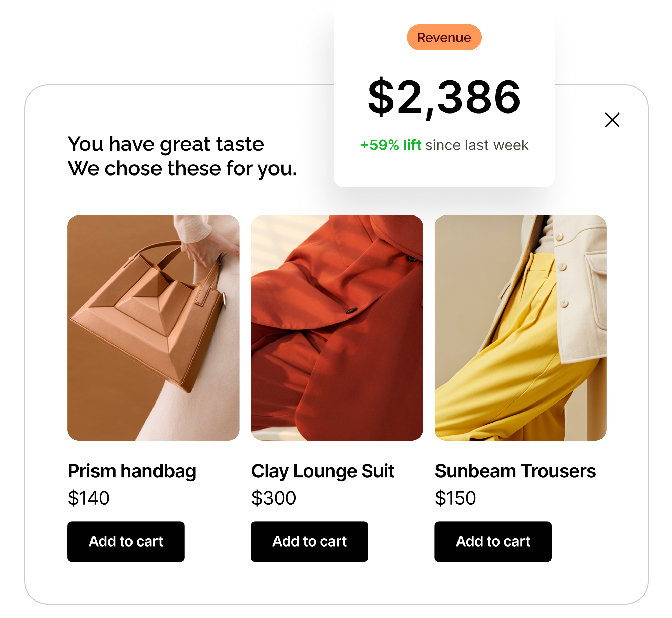Viewport: 672px width, 618px height.
Task: Click the $140 handbag price
Action: coord(88,498)
